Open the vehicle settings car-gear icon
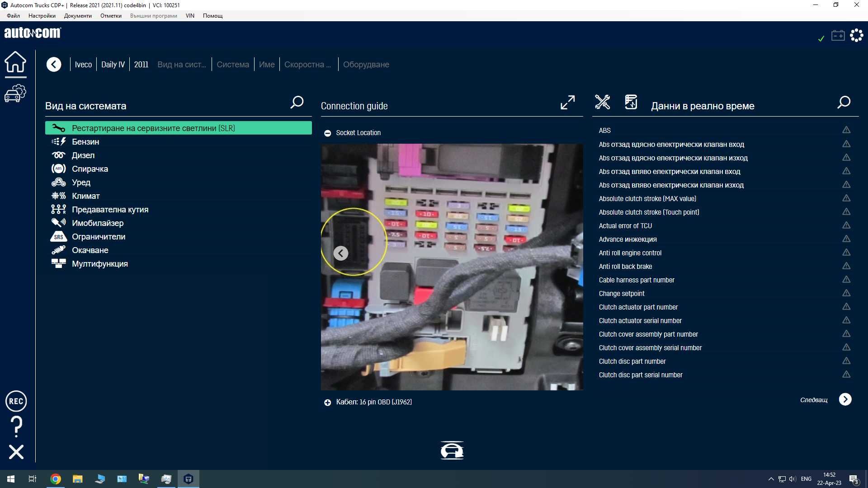This screenshot has height=488, width=868. pyautogui.click(x=15, y=93)
